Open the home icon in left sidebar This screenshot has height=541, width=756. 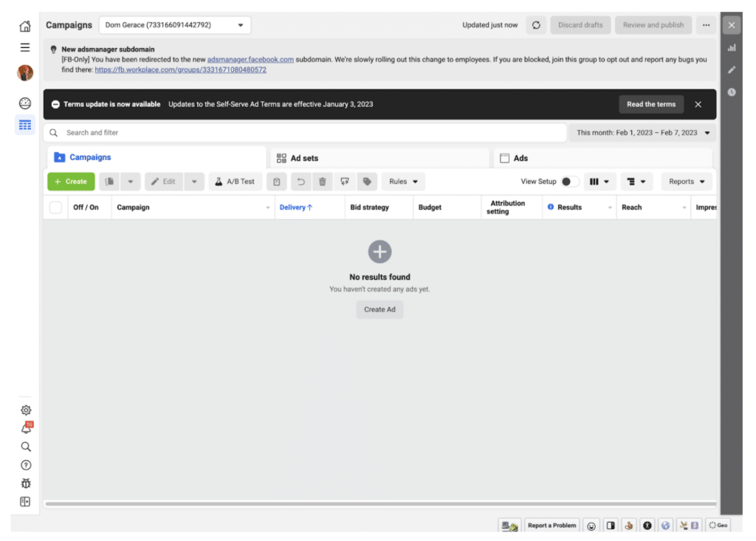pyautogui.click(x=25, y=26)
